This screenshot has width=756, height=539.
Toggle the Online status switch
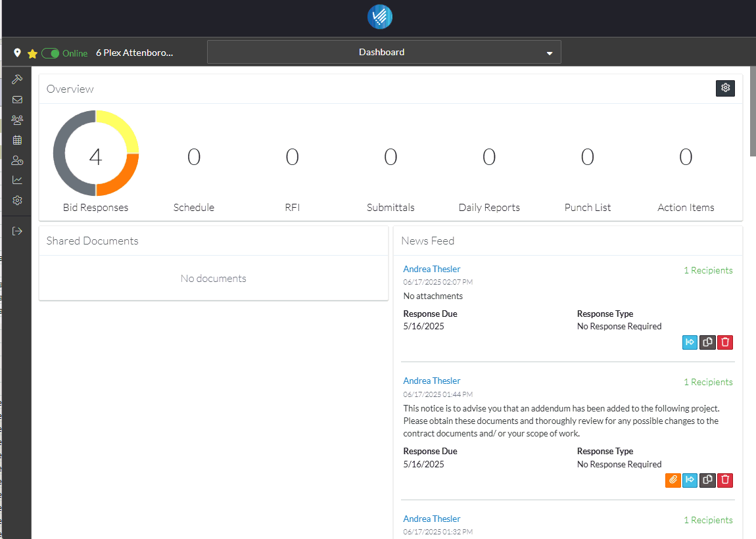click(51, 53)
